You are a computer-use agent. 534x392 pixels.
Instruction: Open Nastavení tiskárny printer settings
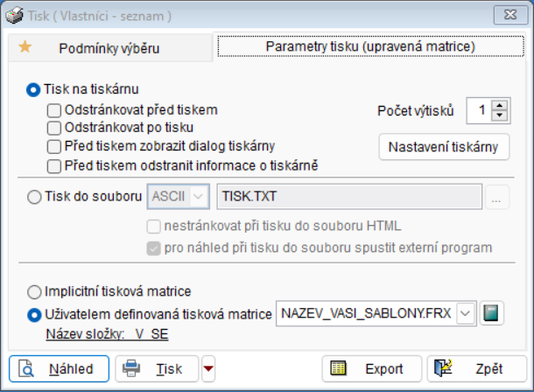(x=443, y=146)
